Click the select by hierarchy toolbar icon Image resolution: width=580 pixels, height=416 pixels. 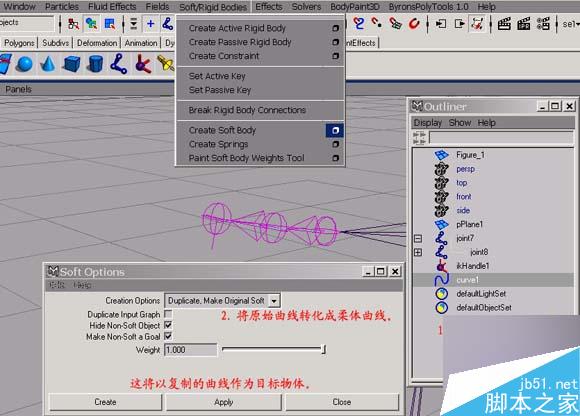click(74, 24)
